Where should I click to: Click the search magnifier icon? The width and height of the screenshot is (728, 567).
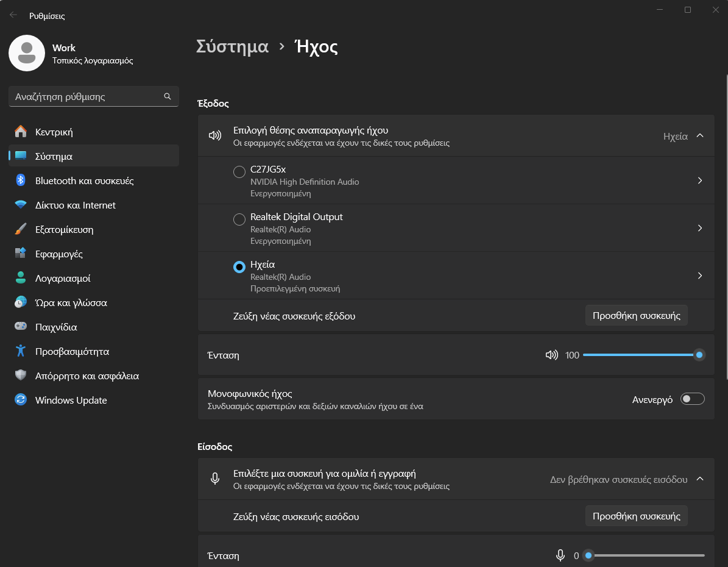pos(168,96)
